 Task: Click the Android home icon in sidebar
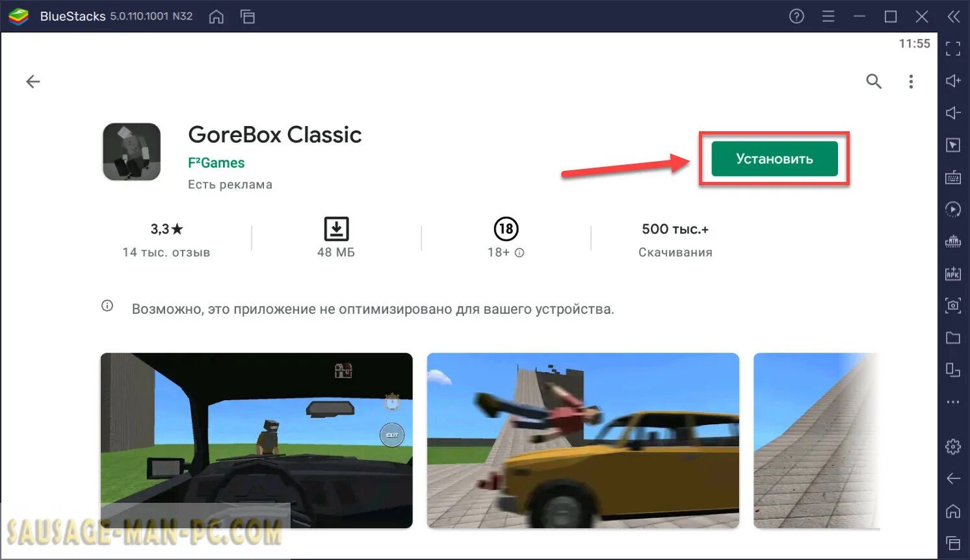953,511
